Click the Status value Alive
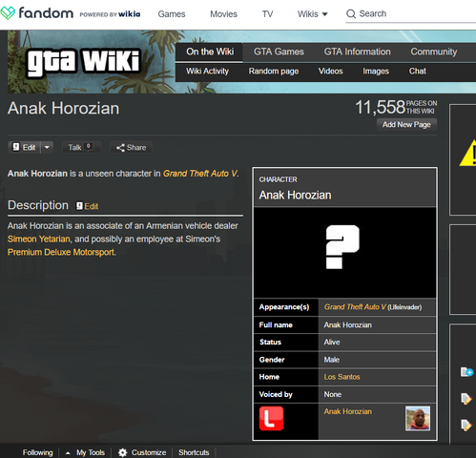Image resolution: width=476 pixels, height=458 pixels. coord(332,343)
